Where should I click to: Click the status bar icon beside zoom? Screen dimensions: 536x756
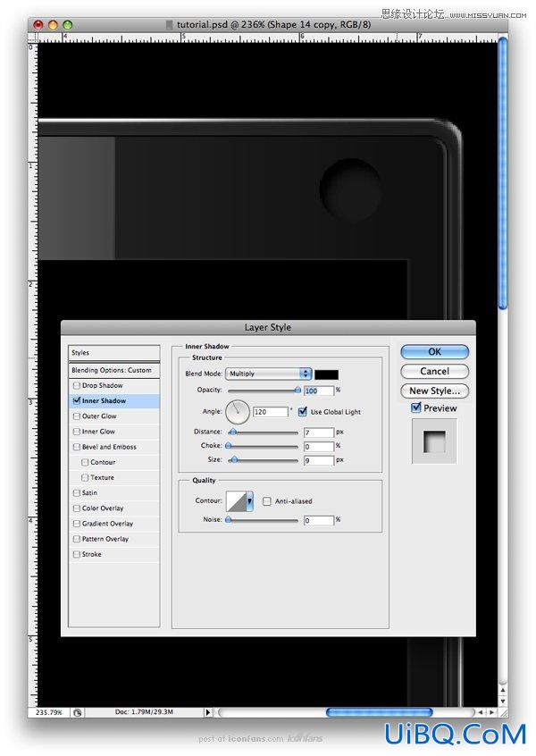coord(77,712)
